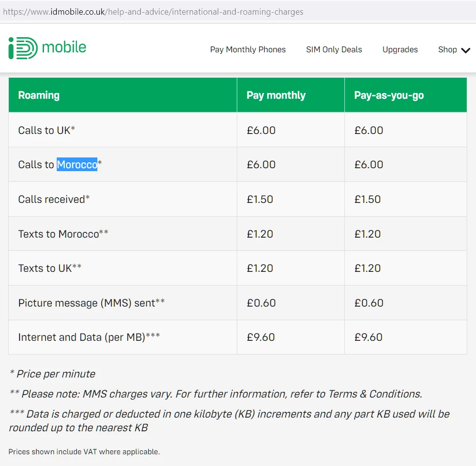Viewport: 476px width, 466px height.
Task: Click the £1.50 Pay-as-you-go calls received price
Action: (x=367, y=199)
